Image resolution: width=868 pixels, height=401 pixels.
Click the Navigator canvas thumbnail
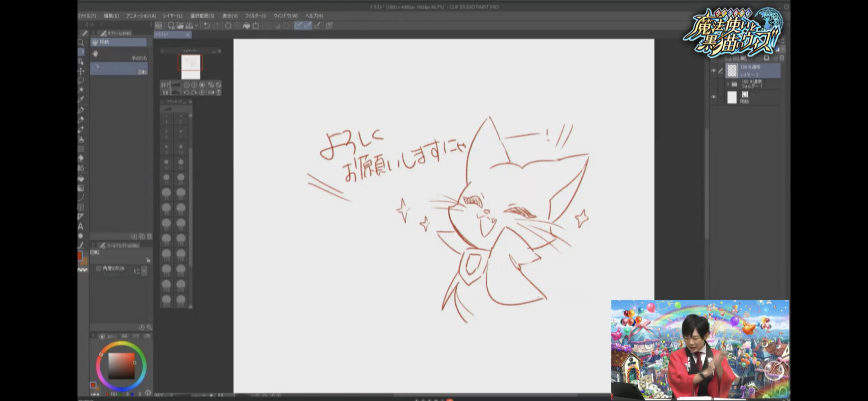click(x=191, y=67)
